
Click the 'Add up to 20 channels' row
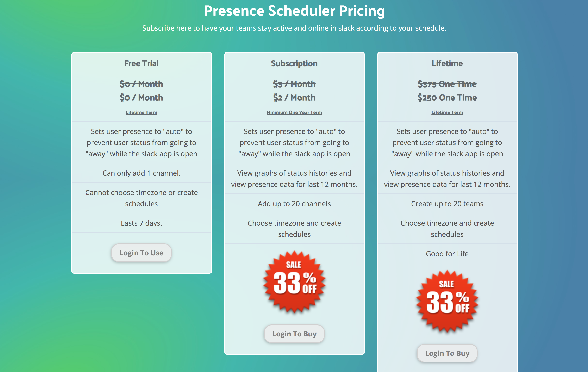[294, 204]
